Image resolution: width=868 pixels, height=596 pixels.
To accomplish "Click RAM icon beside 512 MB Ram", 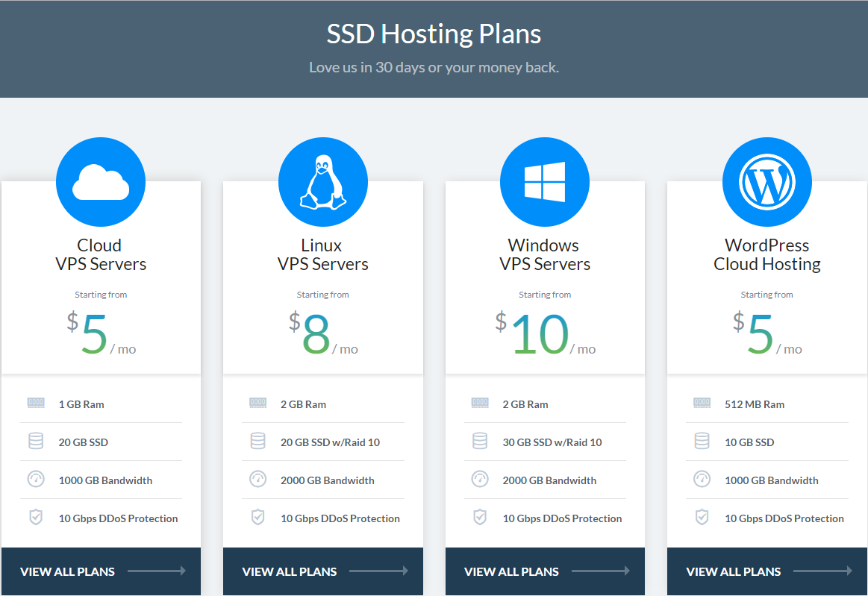I will tap(702, 403).
